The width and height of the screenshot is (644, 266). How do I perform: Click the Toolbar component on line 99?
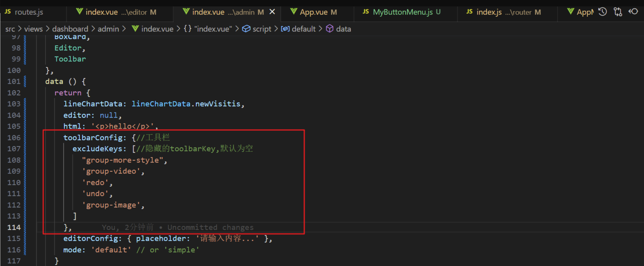click(x=70, y=59)
